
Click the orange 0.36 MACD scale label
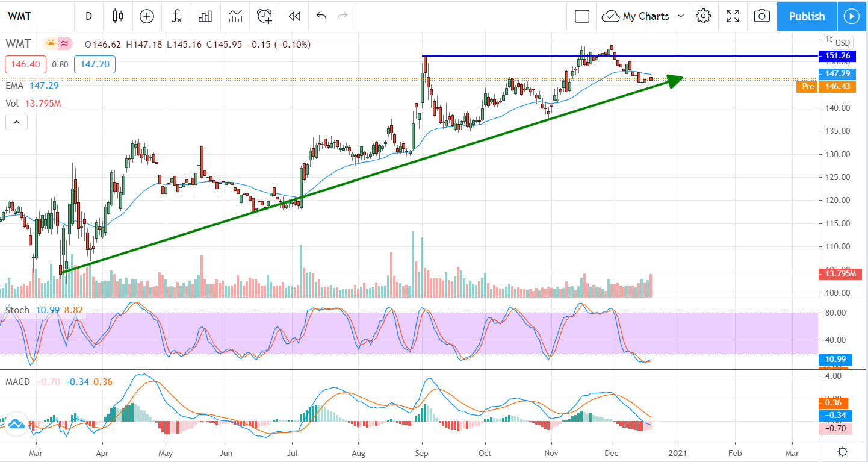(834, 404)
